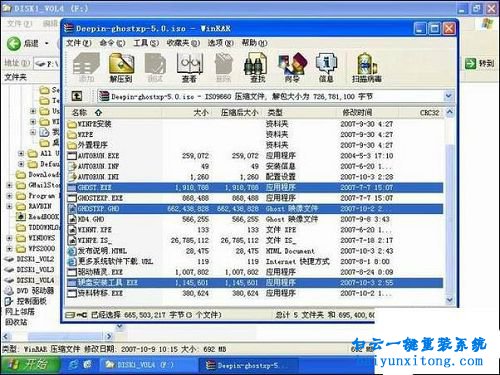Click the 测试 (Test) toolbar icon

pyautogui.click(x=155, y=67)
